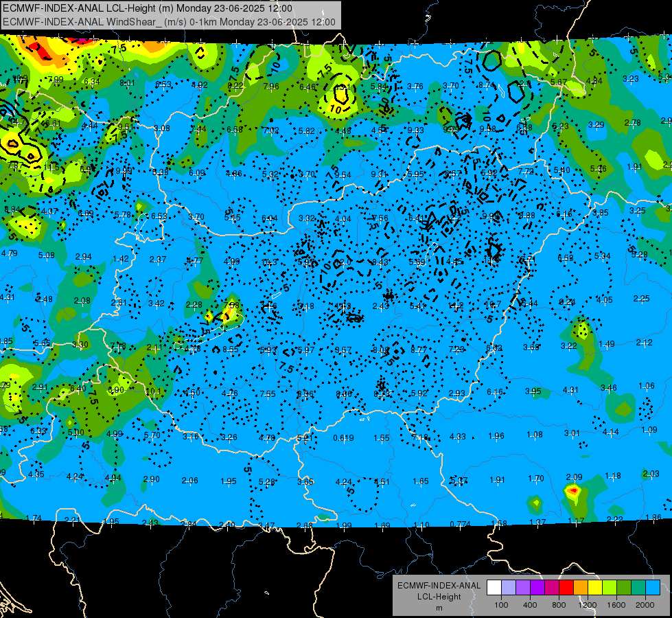
Task: Click the grid value '2.78'
Action: coord(633,123)
